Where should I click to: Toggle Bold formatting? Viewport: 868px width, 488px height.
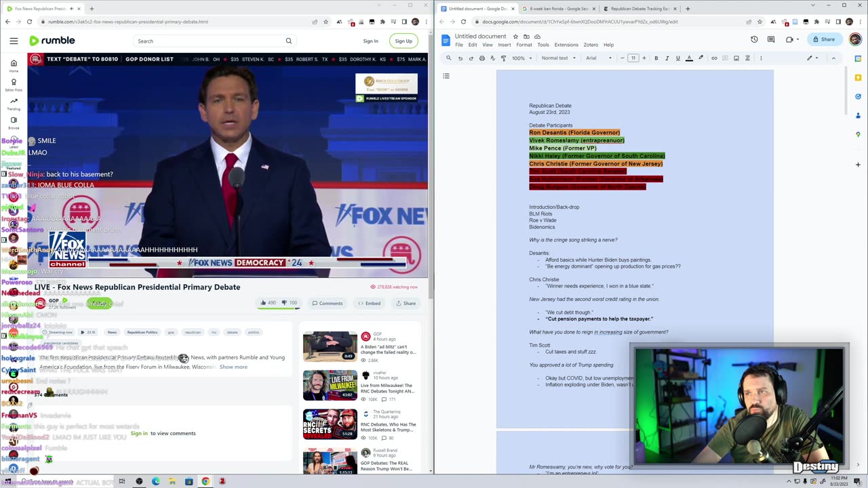click(656, 58)
